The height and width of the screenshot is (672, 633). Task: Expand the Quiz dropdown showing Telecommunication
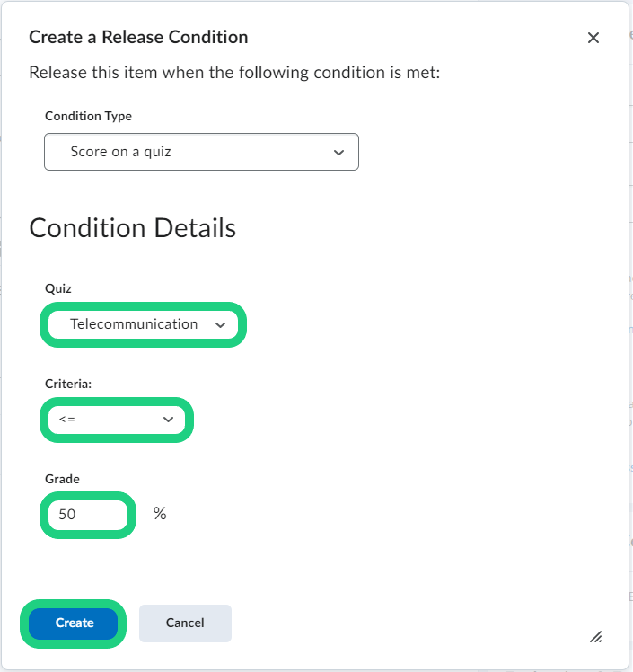143,324
